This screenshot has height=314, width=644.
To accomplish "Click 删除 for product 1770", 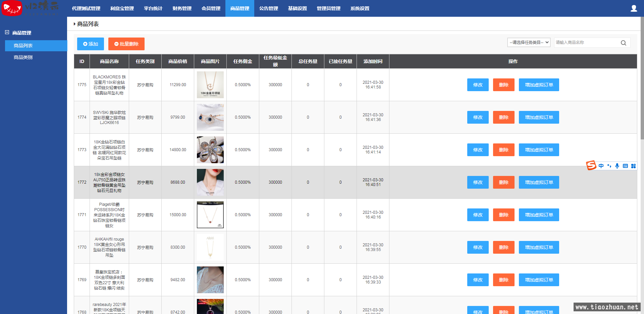I will (504, 247).
